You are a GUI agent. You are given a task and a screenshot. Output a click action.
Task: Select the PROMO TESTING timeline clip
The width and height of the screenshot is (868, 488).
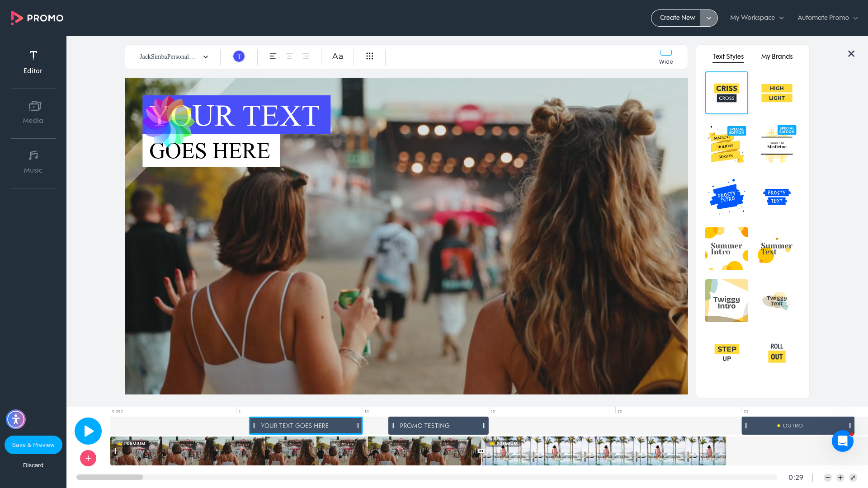tap(438, 426)
